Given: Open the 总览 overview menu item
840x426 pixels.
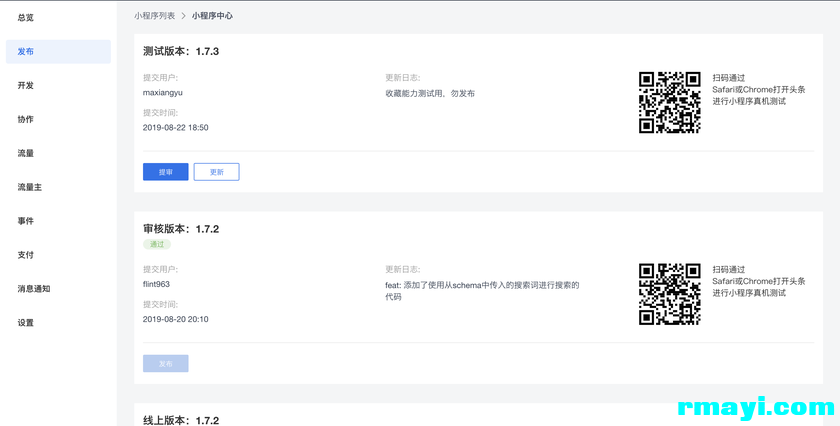Looking at the screenshot, I should tap(26, 18).
